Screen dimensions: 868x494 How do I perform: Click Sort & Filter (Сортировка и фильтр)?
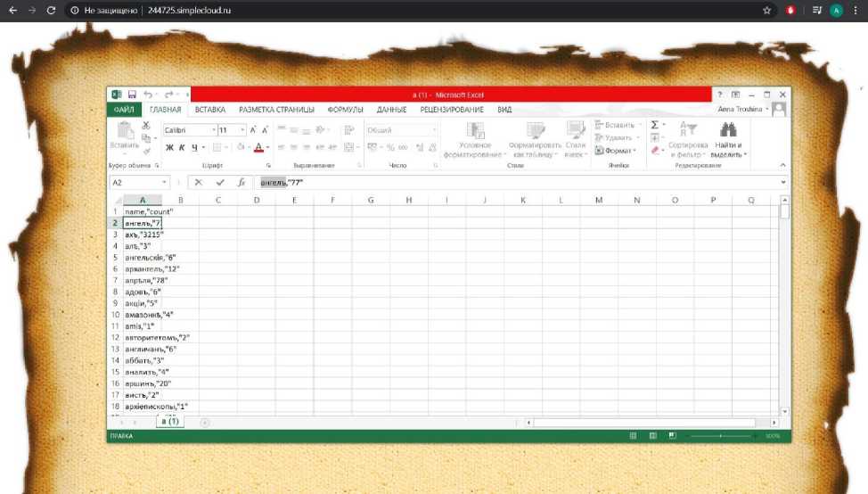click(688, 140)
